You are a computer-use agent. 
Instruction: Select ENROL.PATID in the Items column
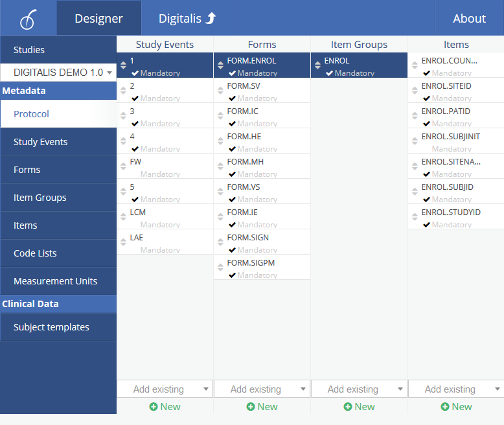[x=446, y=111]
